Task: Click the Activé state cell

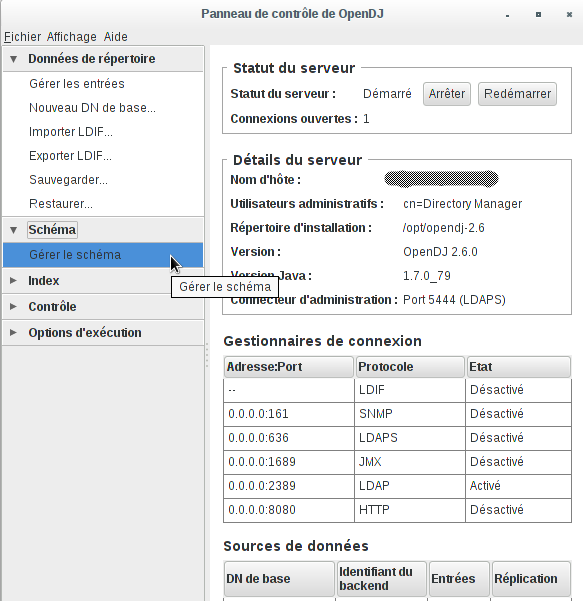Action: (518, 486)
